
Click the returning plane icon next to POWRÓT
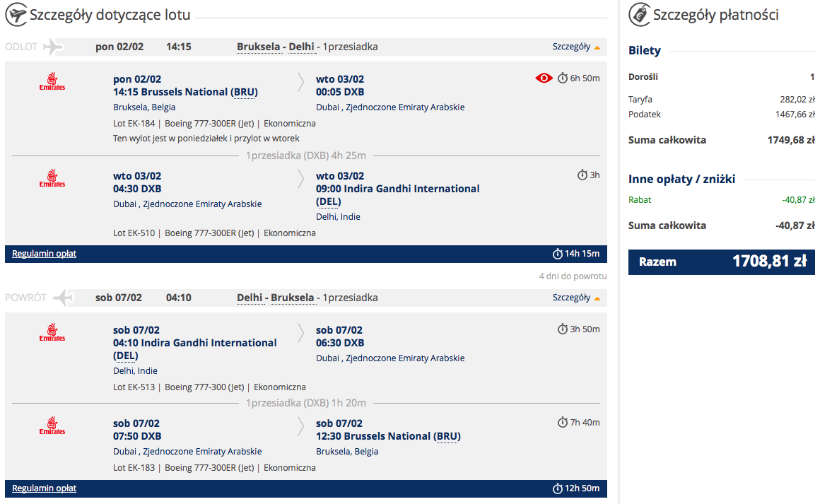(63, 298)
